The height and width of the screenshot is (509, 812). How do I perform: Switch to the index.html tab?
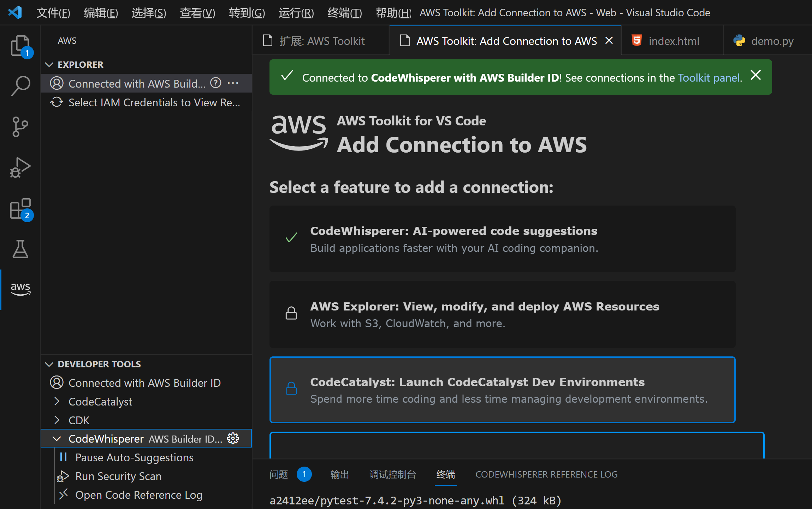(673, 41)
